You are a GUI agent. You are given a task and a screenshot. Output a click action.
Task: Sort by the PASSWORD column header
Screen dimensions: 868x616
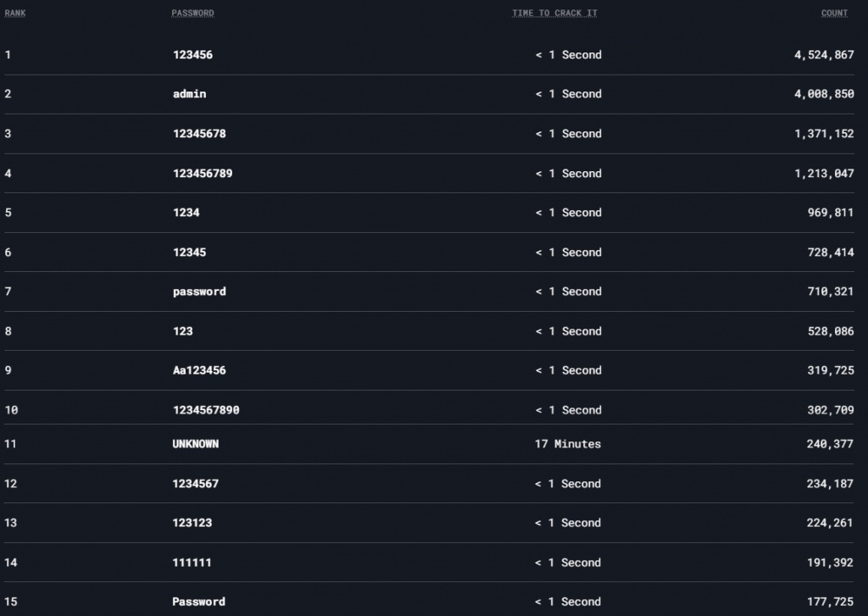(x=192, y=14)
